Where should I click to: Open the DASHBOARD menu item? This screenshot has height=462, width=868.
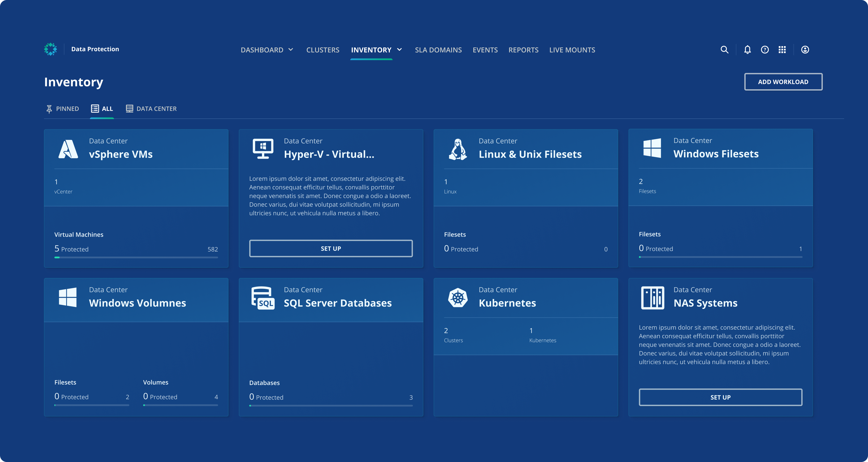pyautogui.click(x=262, y=50)
